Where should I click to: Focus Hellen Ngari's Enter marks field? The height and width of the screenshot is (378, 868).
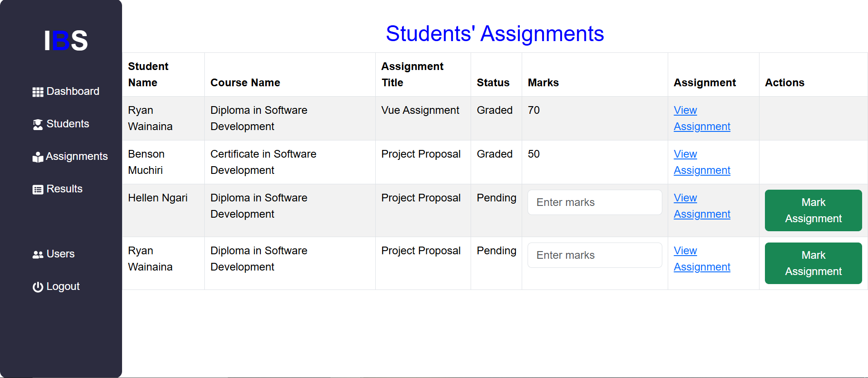(x=594, y=202)
